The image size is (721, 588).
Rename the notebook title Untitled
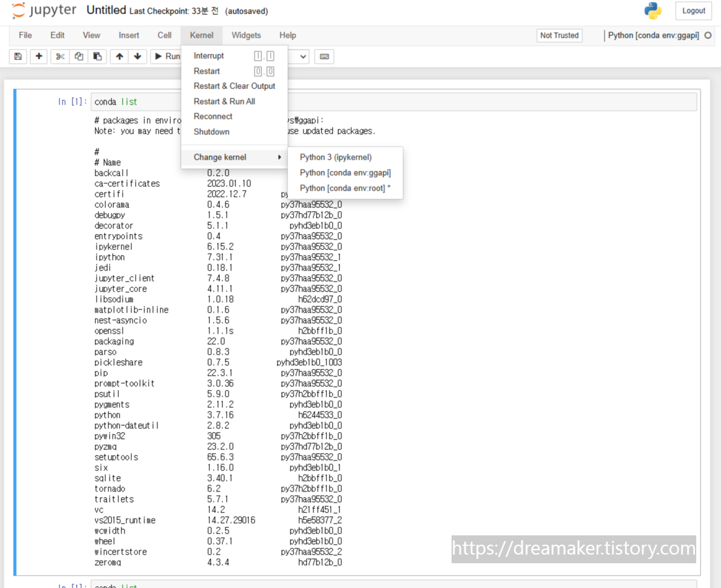106,10
